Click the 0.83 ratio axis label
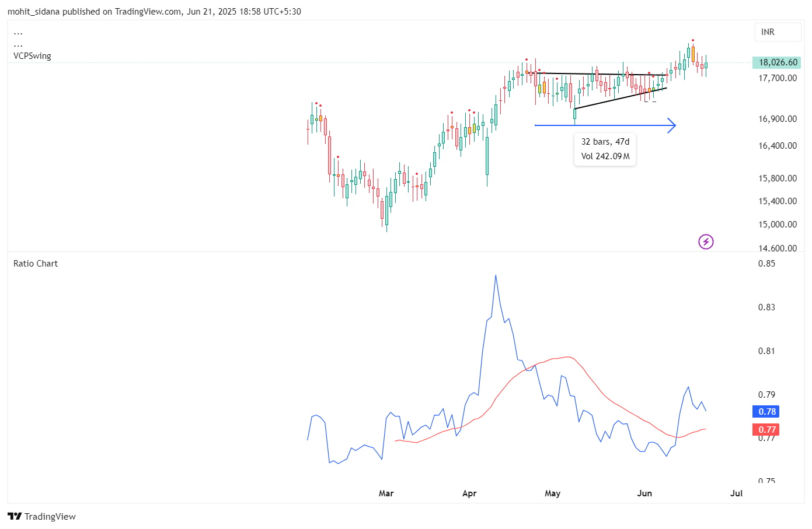812x529 pixels. click(x=766, y=307)
